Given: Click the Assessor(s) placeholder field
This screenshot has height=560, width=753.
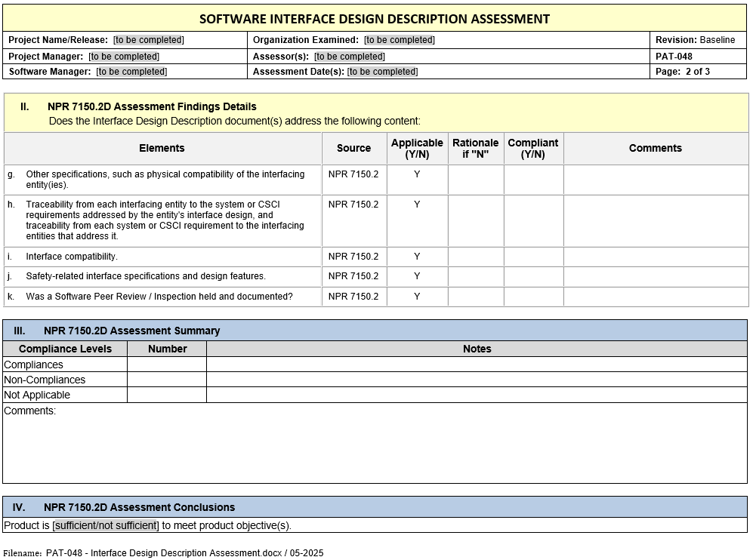Looking at the screenshot, I should pyautogui.click(x=349, y=57).
